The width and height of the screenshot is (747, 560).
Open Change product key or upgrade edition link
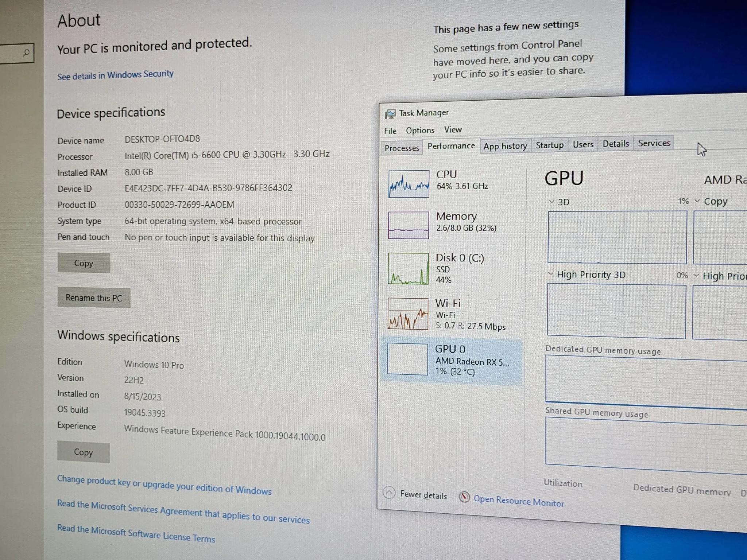point(164,485)
